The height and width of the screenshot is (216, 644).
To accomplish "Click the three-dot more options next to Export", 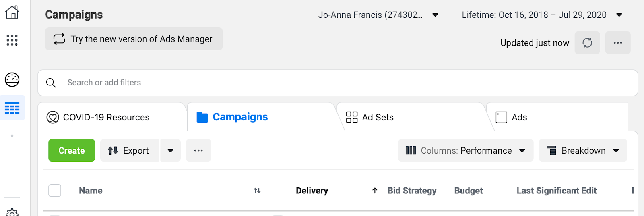I will [x=198, y=150].
